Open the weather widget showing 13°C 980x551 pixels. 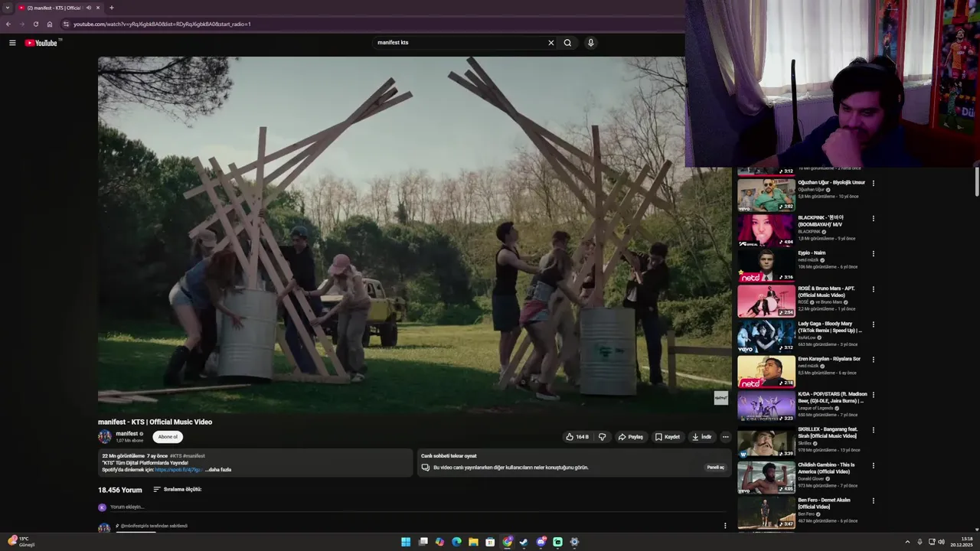21,542
